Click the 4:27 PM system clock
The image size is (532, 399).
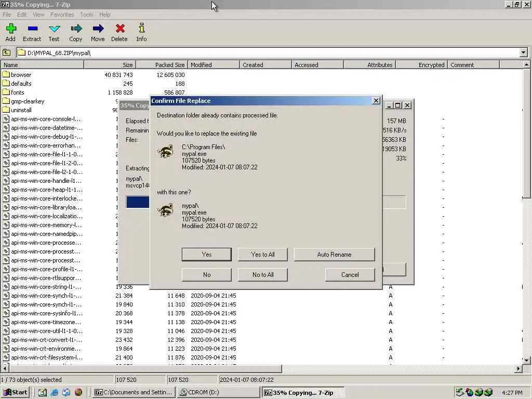pos(512,393)
